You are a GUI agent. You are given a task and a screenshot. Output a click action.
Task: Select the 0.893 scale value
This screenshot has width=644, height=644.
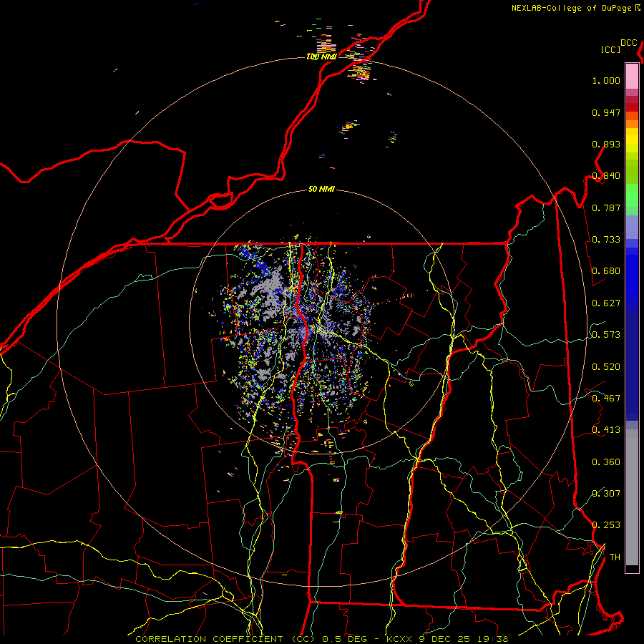(x=606, y=144)
